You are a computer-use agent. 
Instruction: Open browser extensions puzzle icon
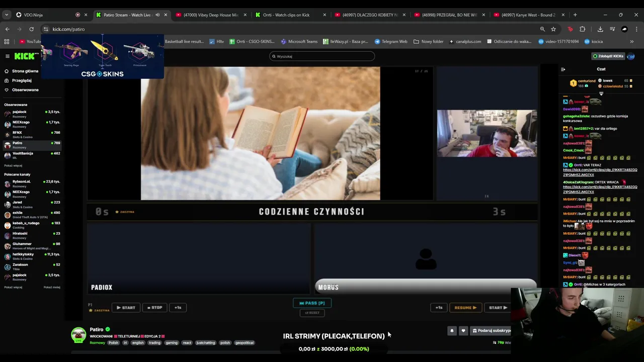pos(582,29)
